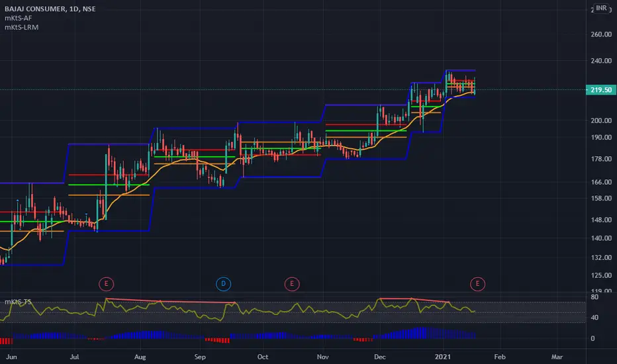This screenshot has width=617, height=364.
Task: Click the 178.00 price axis label
Action: click(601, 159)
